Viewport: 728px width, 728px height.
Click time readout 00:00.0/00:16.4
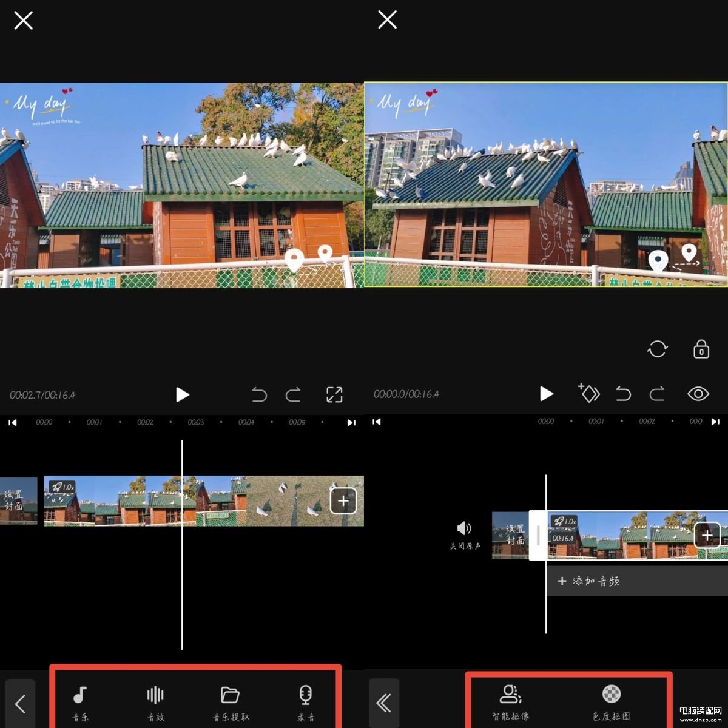tap(406, 394)
